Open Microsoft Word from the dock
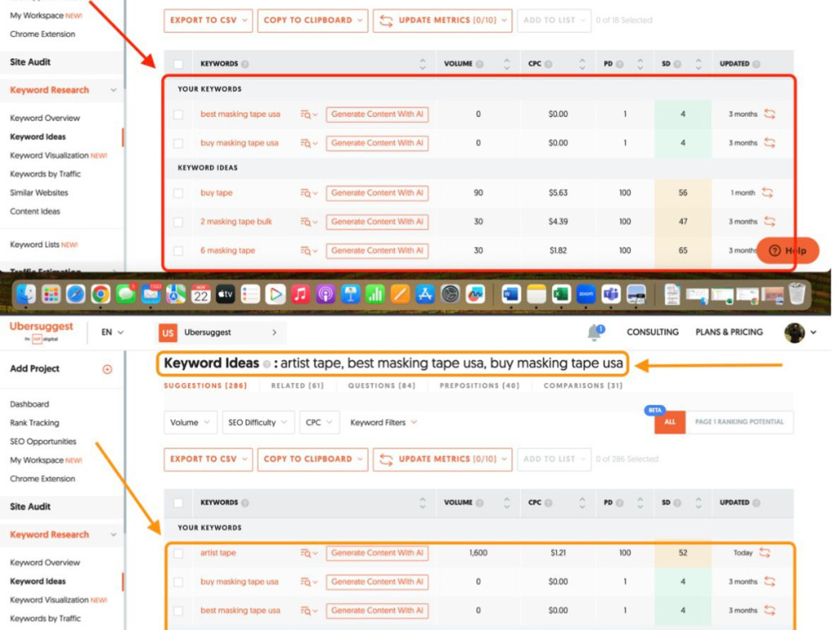 (x=511, y=294)
